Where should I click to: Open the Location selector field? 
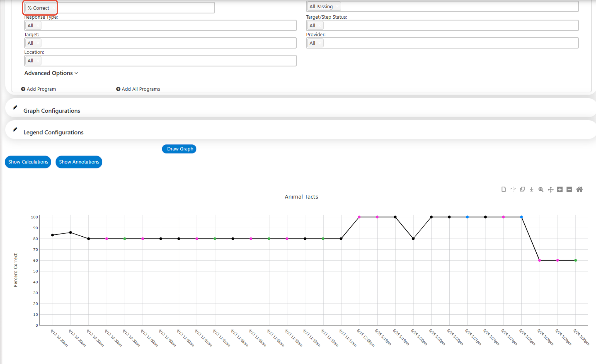coord(160,61)
